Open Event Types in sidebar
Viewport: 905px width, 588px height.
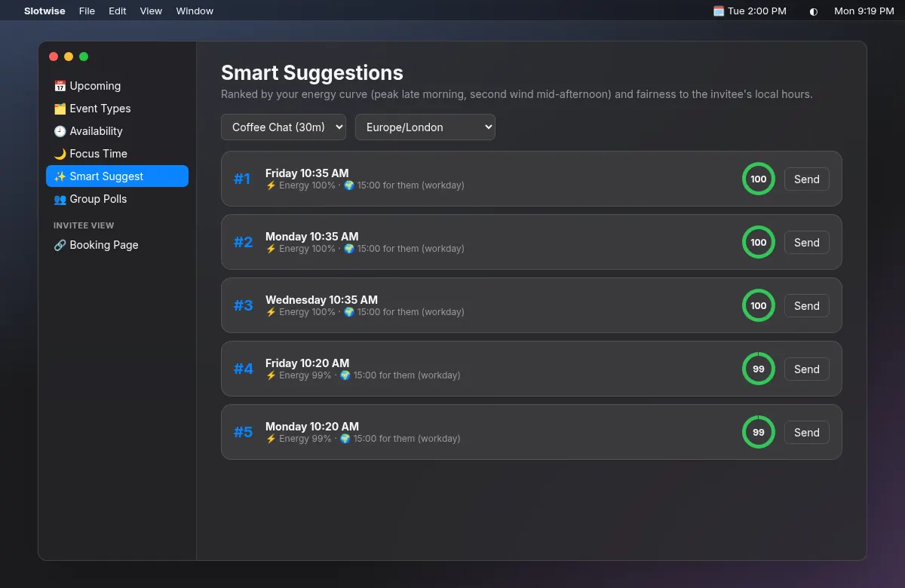pos(117,109)
